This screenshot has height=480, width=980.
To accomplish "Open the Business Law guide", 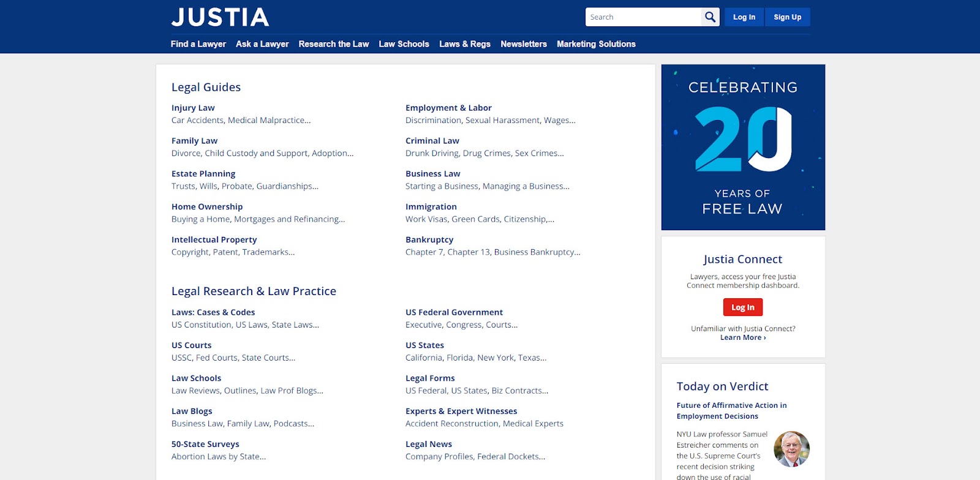I will [x=432, y=174].
